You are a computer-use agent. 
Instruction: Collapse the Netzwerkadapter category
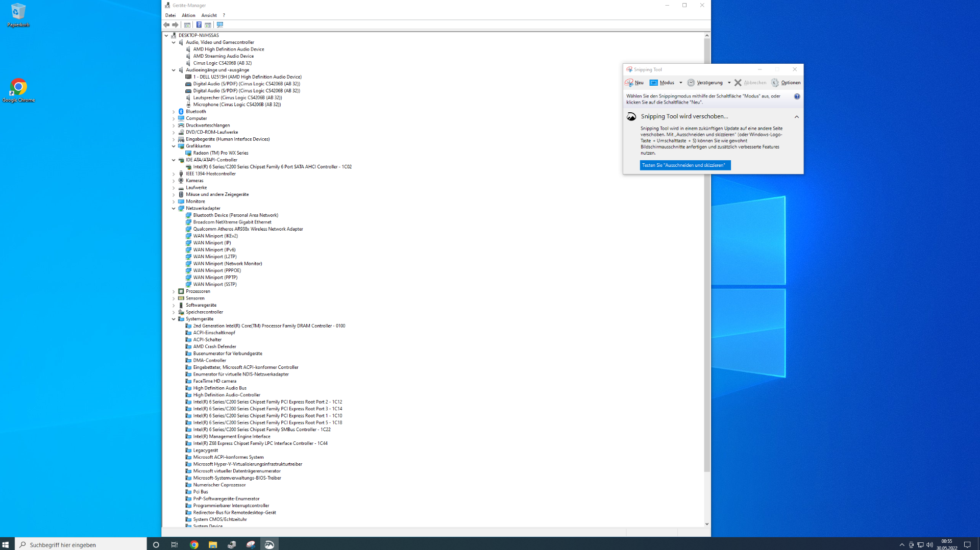coord(174,209)
